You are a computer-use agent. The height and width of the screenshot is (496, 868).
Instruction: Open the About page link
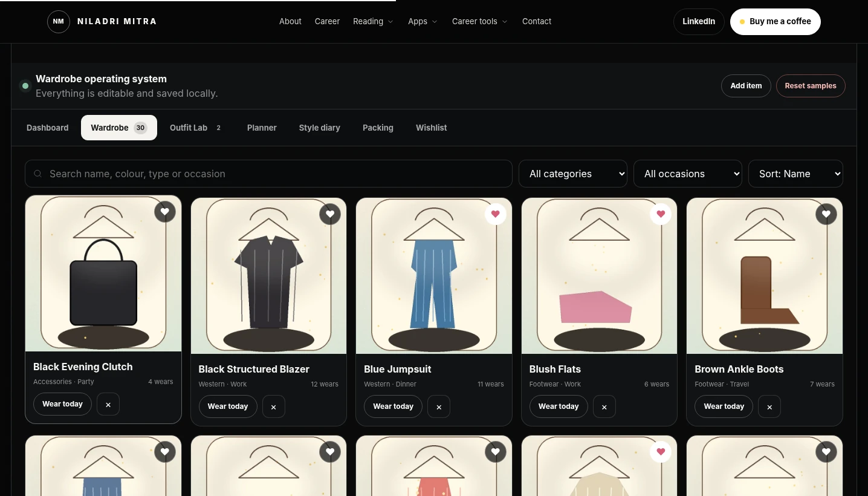pos(290,21)
